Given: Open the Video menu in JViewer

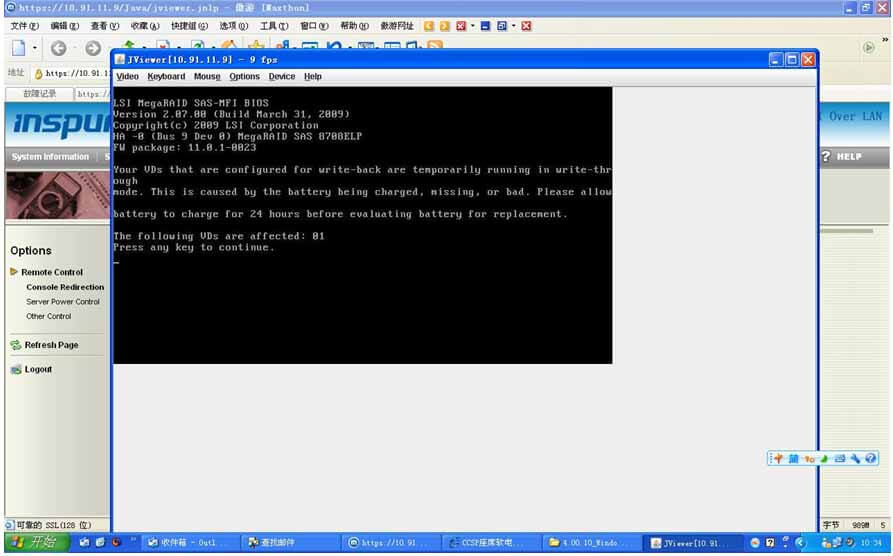Looking at the screenshot, I should coord(127,77).
